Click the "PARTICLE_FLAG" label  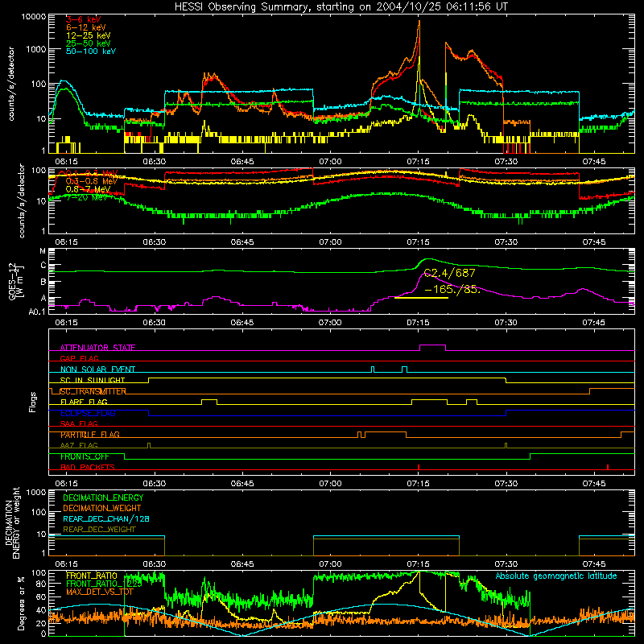[90, 434]
